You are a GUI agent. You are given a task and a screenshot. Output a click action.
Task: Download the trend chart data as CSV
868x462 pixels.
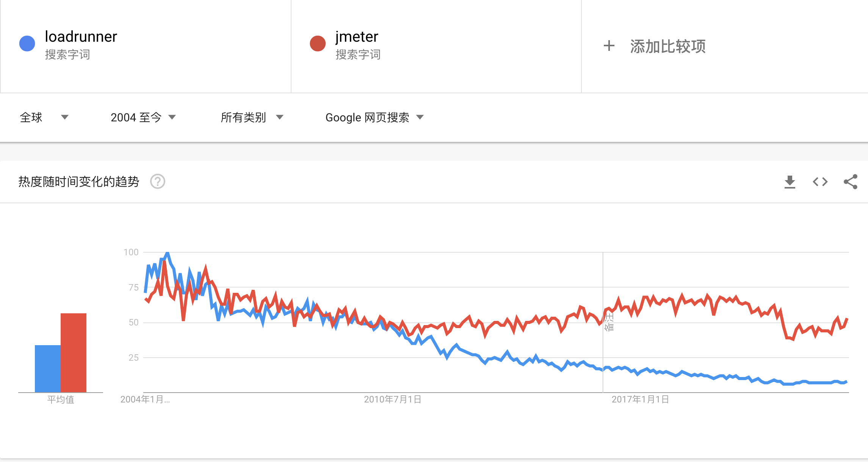[x=790, y=182]
